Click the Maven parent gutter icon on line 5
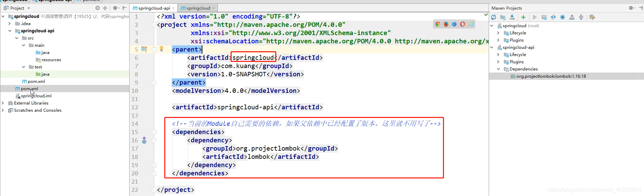Image resolution: width=644 pixels, height=196 pixels. pos(144,50)
